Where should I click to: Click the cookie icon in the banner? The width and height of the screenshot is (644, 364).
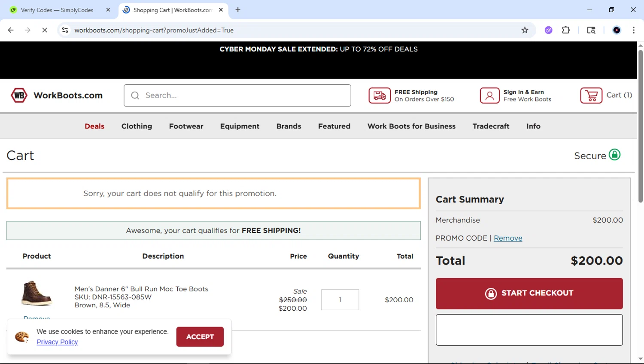[22, 337]
